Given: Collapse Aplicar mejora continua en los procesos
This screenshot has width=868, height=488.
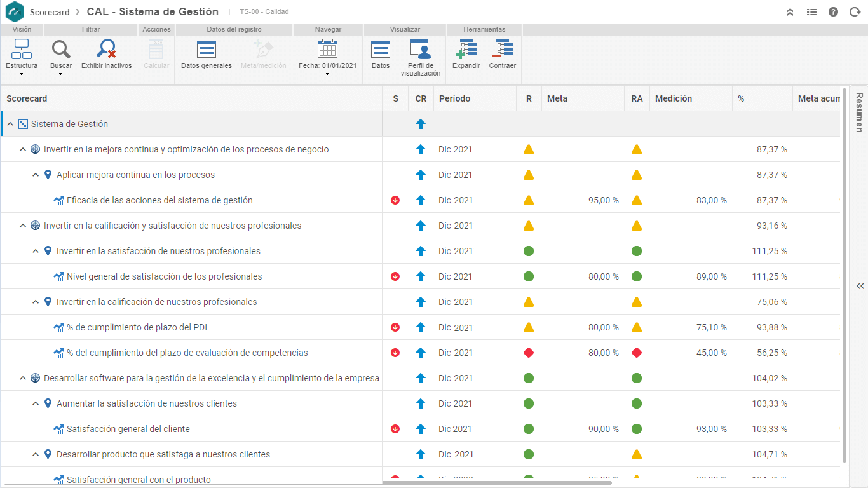Looking at the screenshot, I should [36, 175].
